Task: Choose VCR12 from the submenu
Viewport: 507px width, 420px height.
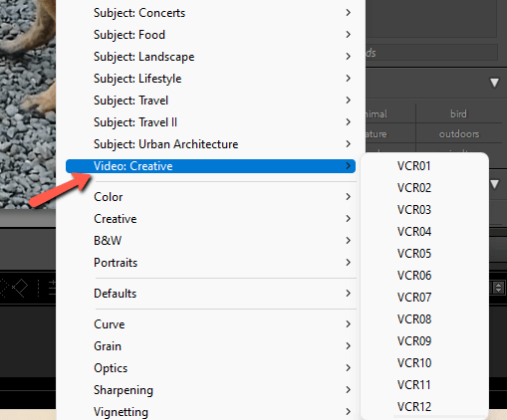Action: point(413,407)
